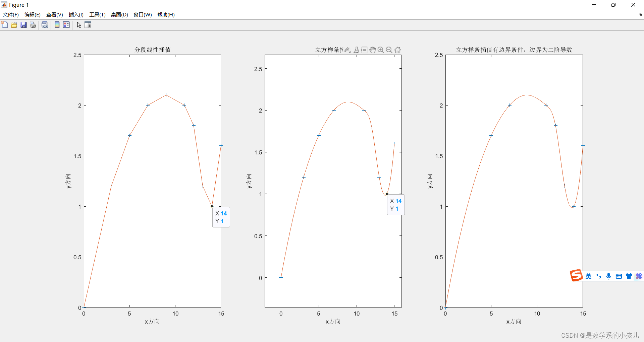The width and height of the screenshot is (644, 342).
Task: Switch Sogou language via the 英 indicator
Action: pos(589,276)
